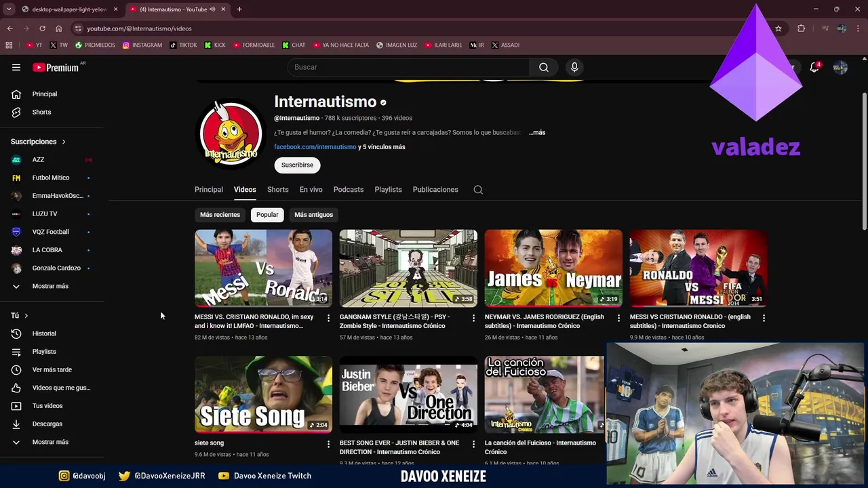Go back in browser history
Image resolution: width=868 pixels, height=488 pixels.
[9, 28]
